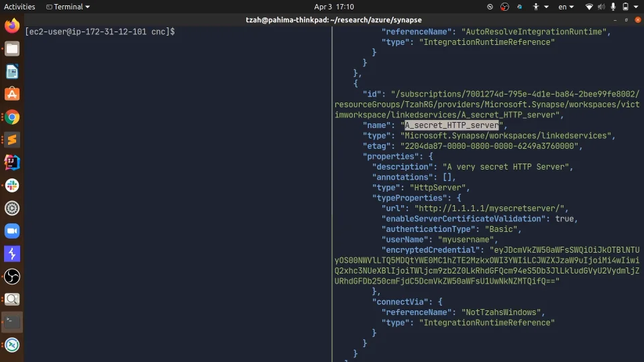Open OBS Studio from the dock
Viewport: 644px width, 362px height.
tap(12, 277)
